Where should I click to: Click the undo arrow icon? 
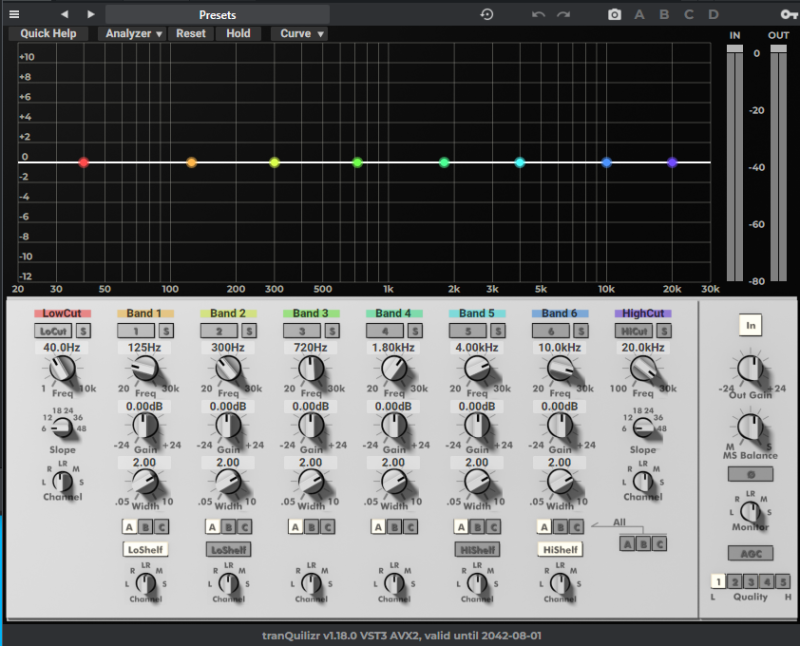pyautogui.click(x=539, y=14)
